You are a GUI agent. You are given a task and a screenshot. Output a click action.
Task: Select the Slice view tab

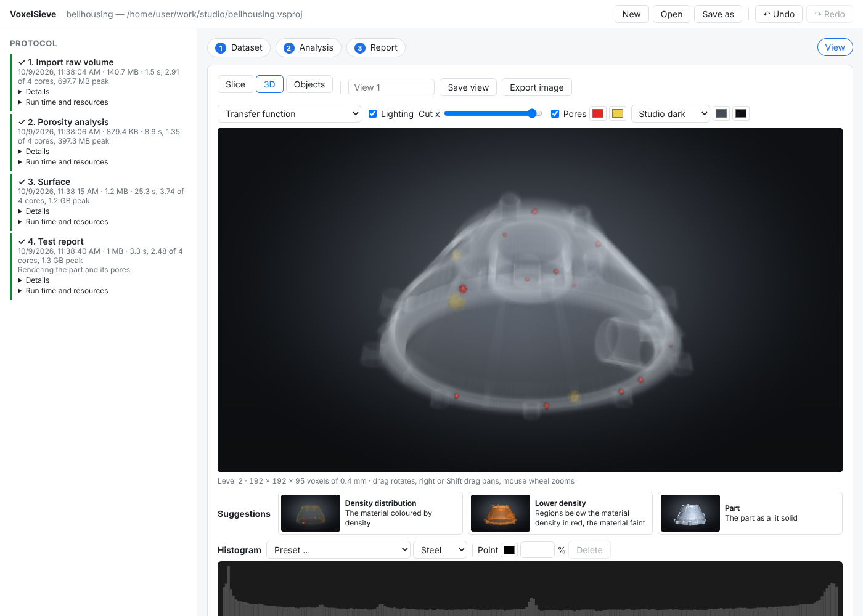click(x=235, y=84)
